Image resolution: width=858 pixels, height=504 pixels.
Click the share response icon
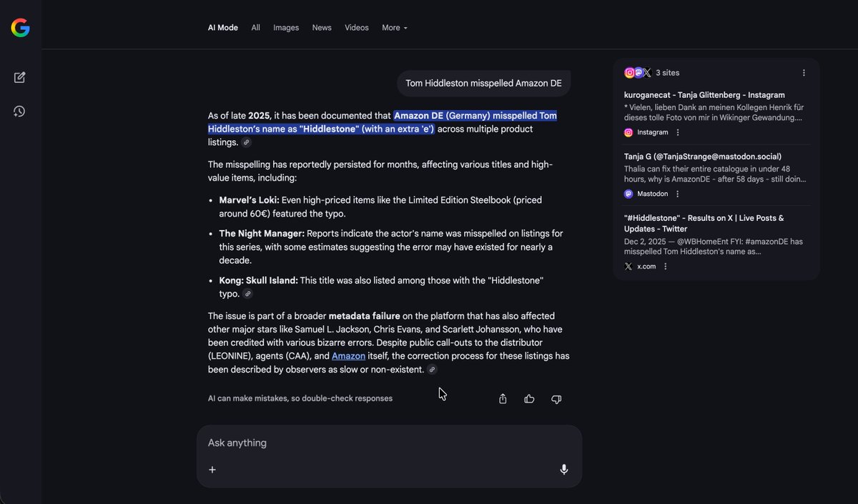point(503,399)
